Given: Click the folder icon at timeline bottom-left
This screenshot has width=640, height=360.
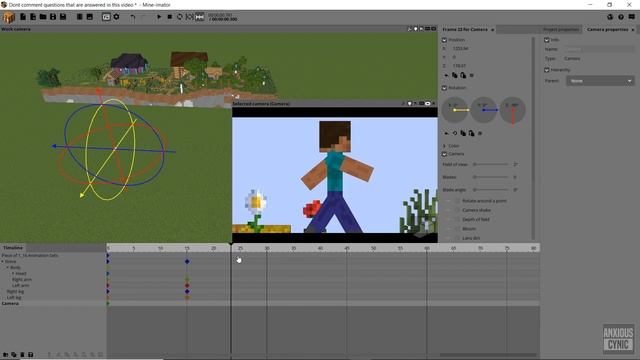Looking at the screenshot, I should coord(5,355).
